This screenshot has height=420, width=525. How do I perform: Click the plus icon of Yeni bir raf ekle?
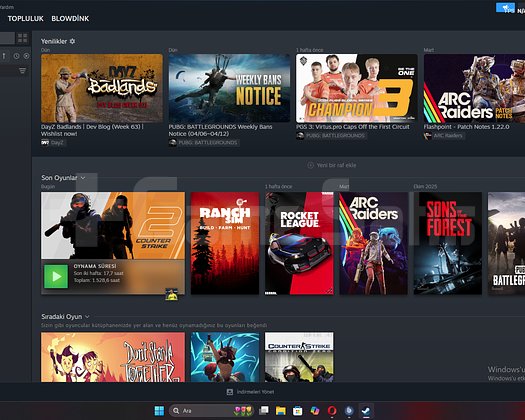click(310, 165)
